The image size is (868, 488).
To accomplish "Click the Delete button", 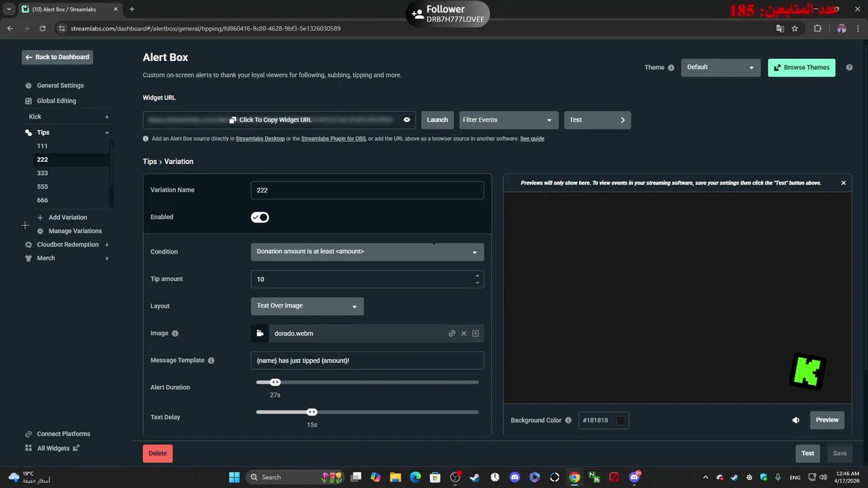I will 157,453.
